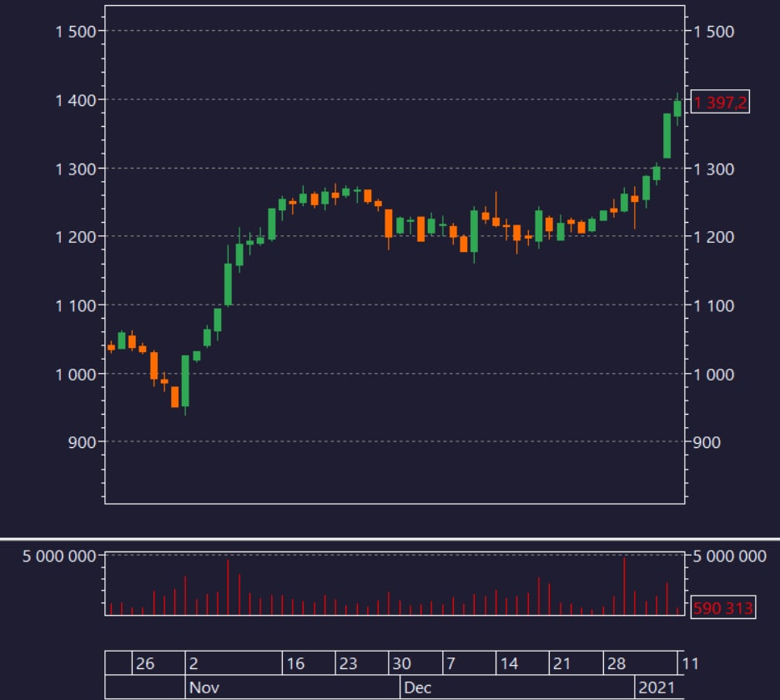Click the left volume label 5 000 000
Image resolution: width=780 pixels, height=700 pixels.
[59, 556]
